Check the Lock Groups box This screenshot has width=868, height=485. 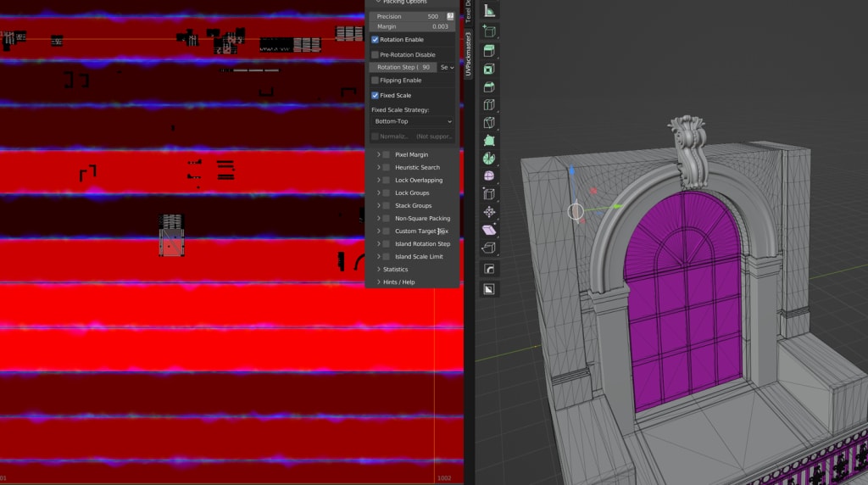point(387,193)
